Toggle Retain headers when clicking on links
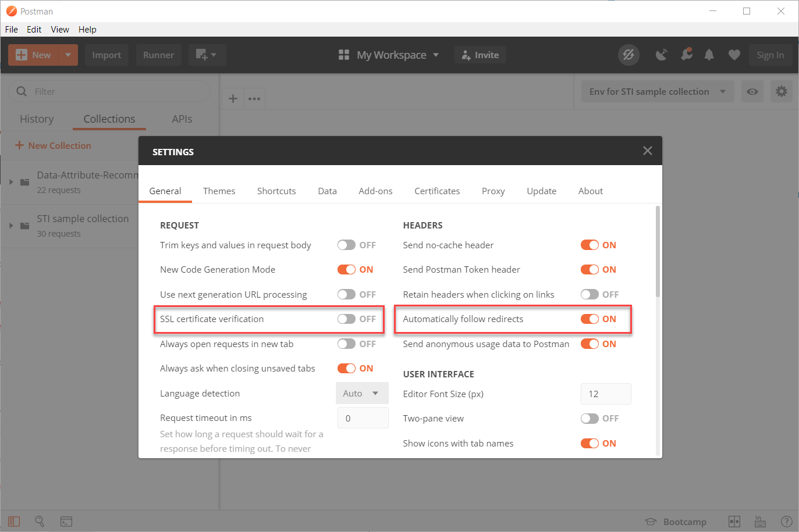Screen dimensions: 799x532 click(590, 294)
